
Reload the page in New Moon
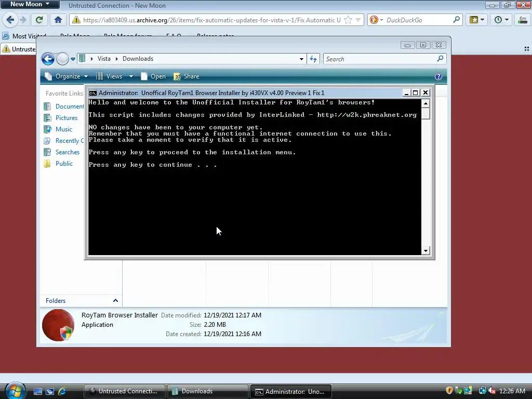(x=39, y=20)
